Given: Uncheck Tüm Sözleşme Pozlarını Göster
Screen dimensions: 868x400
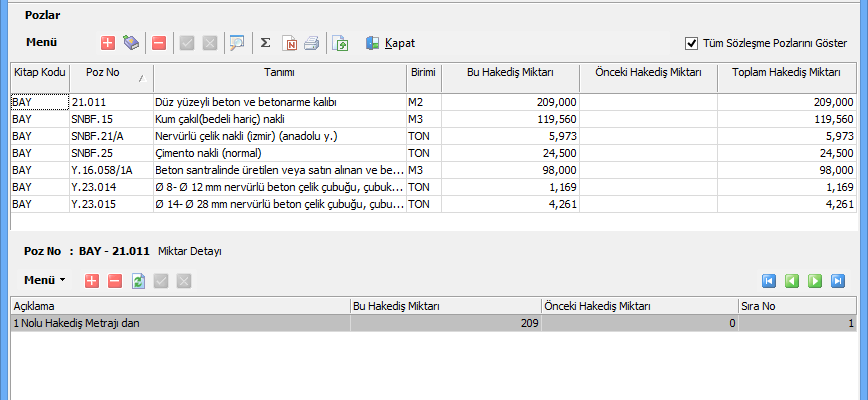Looking at the screenshot, I should (691, 43).
